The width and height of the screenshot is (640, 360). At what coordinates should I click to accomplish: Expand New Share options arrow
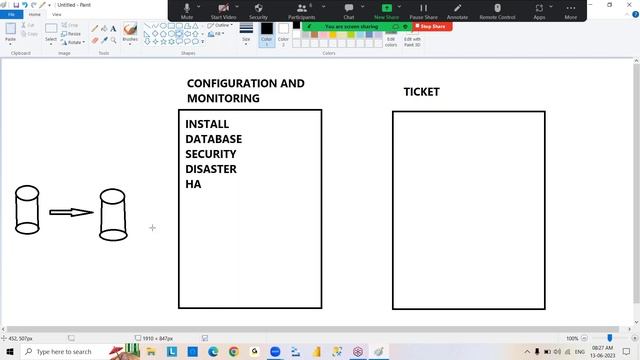click(399, 7)
